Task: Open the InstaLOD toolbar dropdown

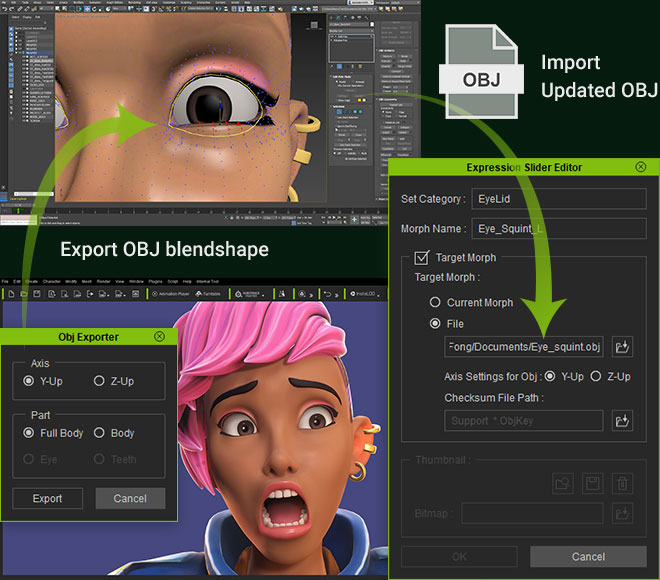Action: click(366, 294)
